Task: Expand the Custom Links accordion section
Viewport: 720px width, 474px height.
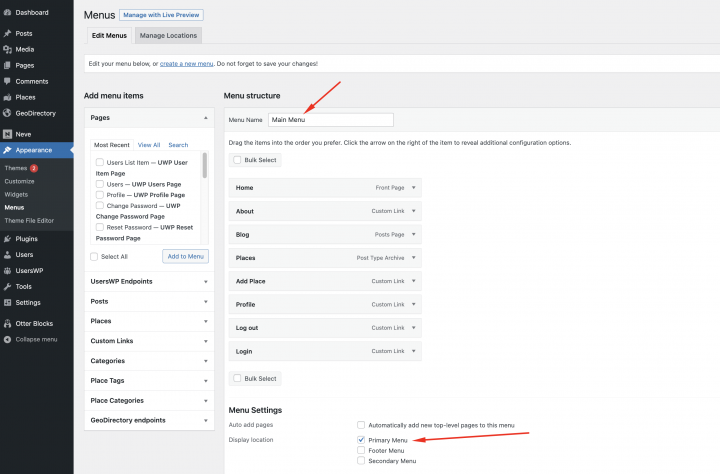Action: coord(205,341)
